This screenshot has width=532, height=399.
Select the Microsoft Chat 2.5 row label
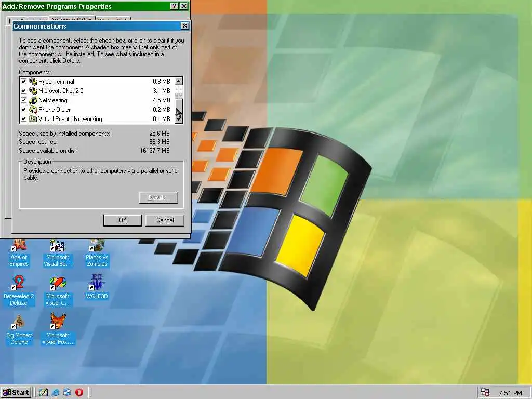coord(61,91)
